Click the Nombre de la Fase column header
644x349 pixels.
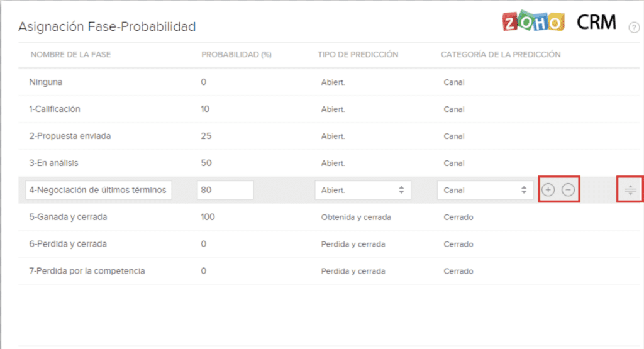pos(70,55)
